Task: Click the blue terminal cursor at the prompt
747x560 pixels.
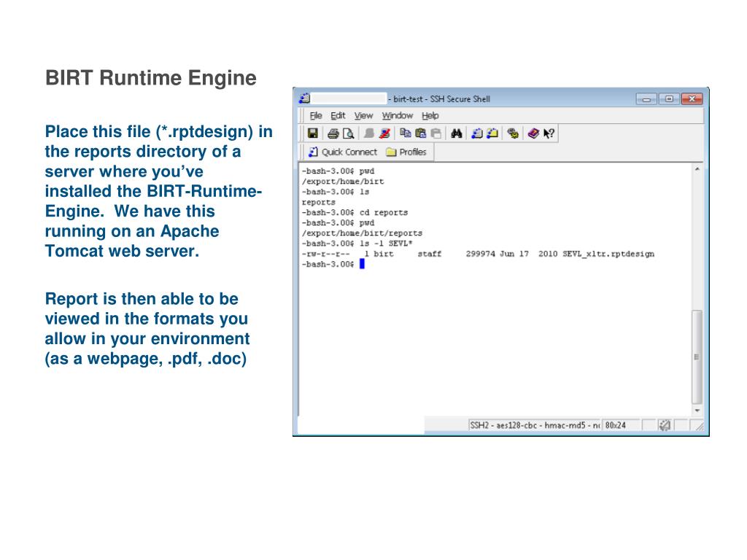Action: tap(362, 264)
